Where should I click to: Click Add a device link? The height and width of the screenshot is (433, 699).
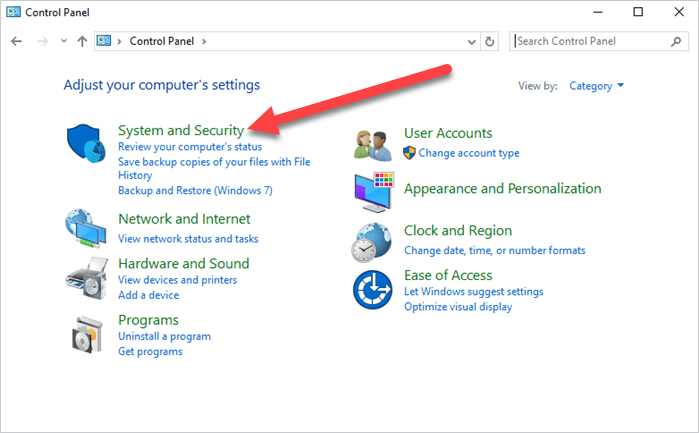click(148, 295)
